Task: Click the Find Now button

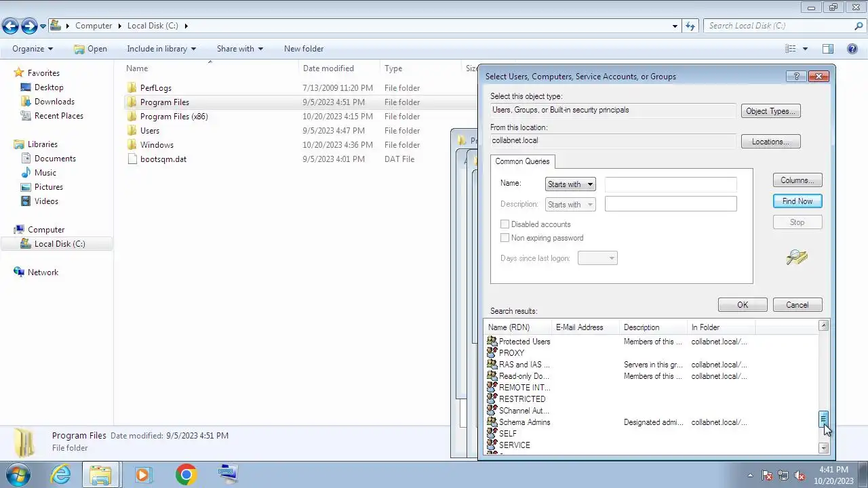Action: click(x=797, y=201)
